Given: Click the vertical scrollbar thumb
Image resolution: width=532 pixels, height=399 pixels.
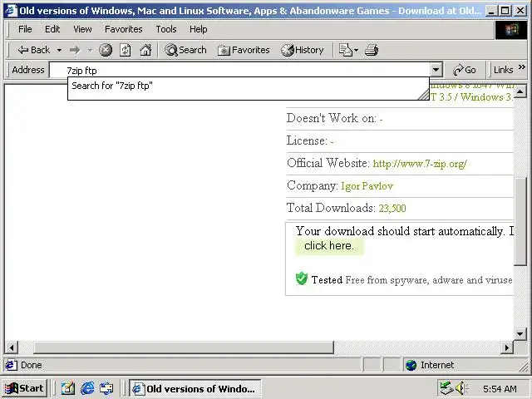Looking at the screenshot, I should [x=520, y=221].
